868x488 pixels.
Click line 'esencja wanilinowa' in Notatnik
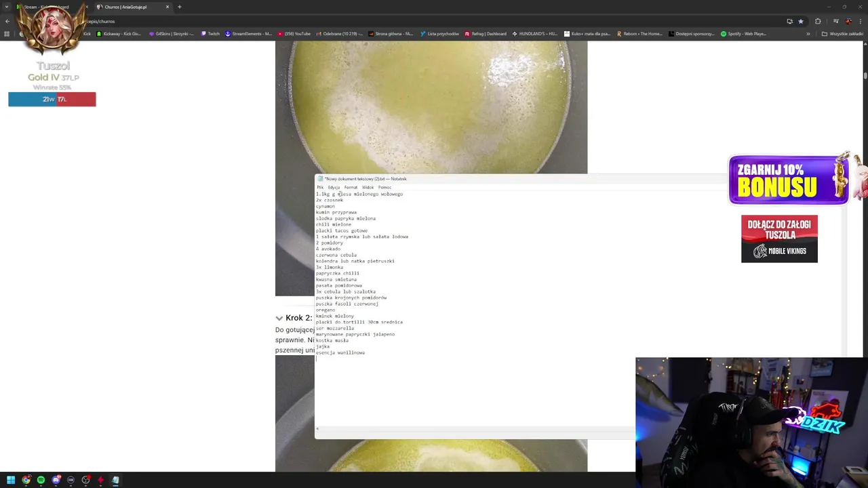tap(340, 353)
